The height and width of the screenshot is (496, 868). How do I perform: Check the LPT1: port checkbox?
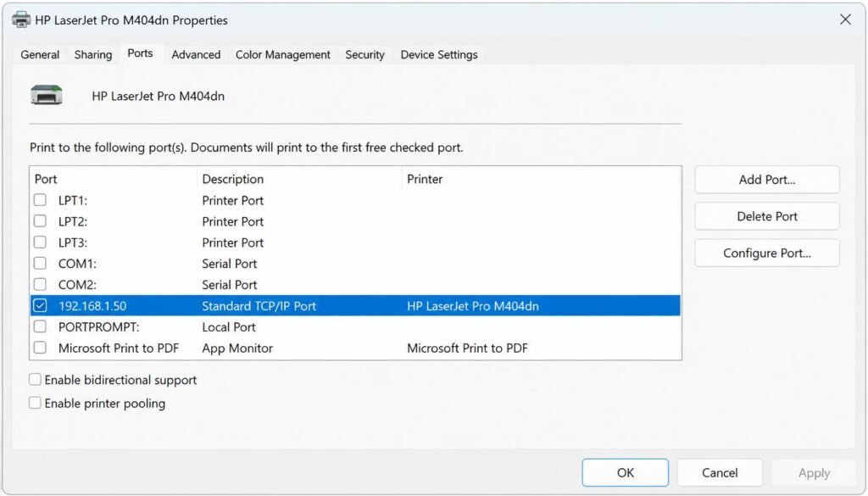40,200
